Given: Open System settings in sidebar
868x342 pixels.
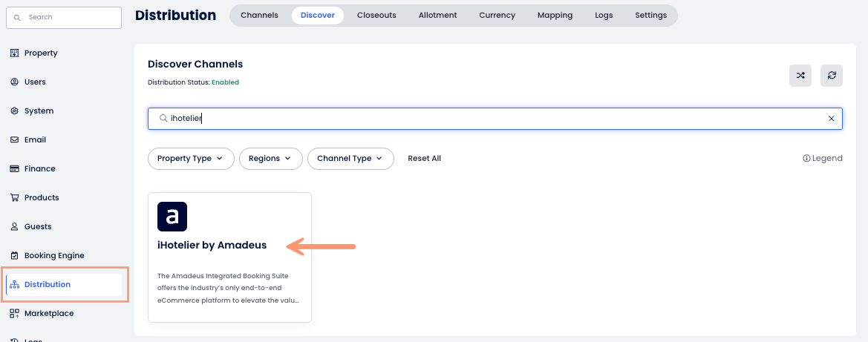Looking at the screenshot, I should point(39,111).
